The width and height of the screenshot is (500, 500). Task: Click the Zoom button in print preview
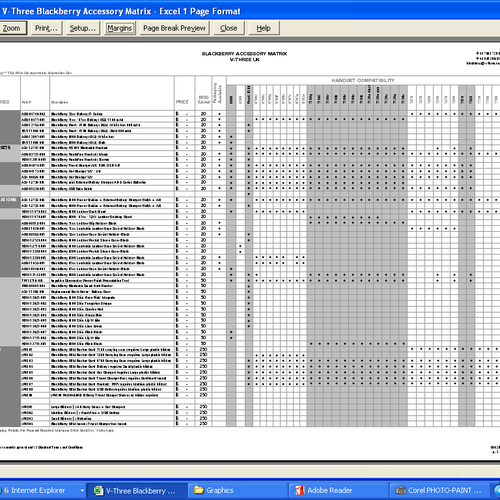pyautogui.click(x=12, y=28)
